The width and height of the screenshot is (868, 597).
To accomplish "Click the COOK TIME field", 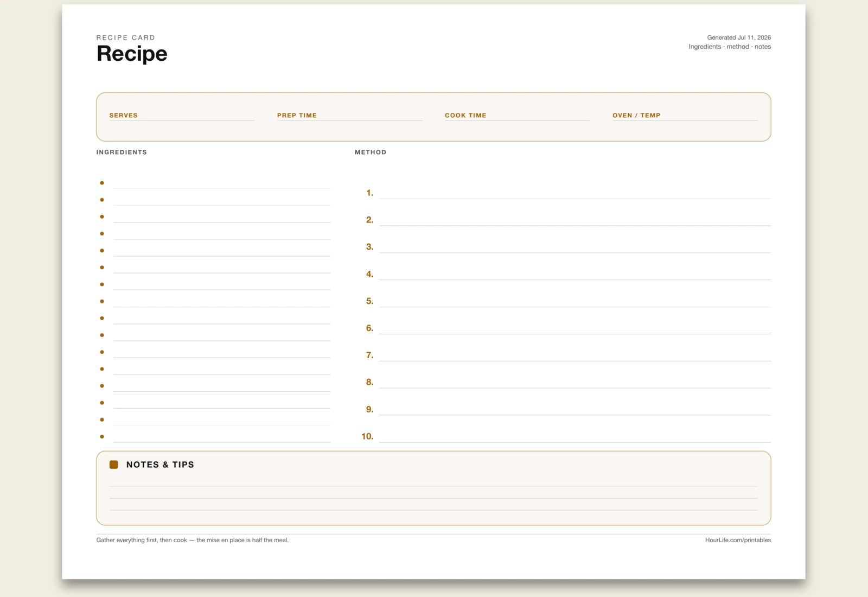I will coord(517,116).
